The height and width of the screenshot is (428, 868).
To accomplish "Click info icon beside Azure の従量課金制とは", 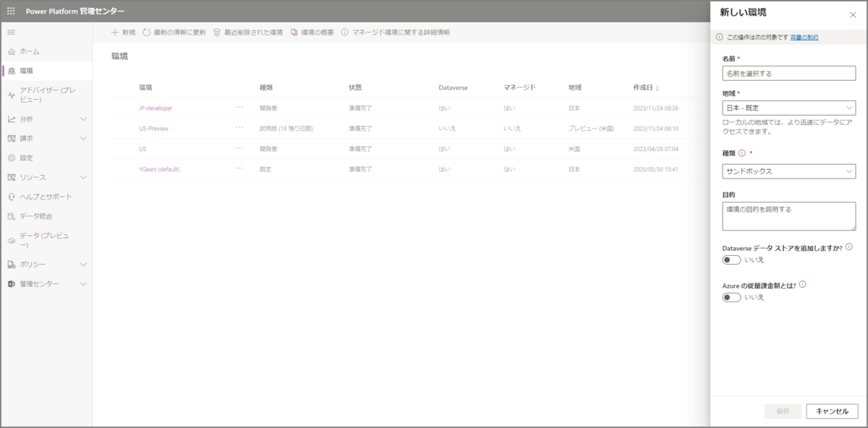I will click(x=802, y=285).
